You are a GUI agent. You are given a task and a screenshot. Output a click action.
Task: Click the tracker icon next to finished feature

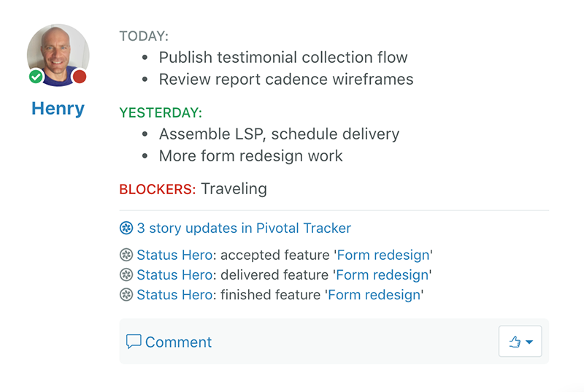pyautogui.click(x=126, y=294)
